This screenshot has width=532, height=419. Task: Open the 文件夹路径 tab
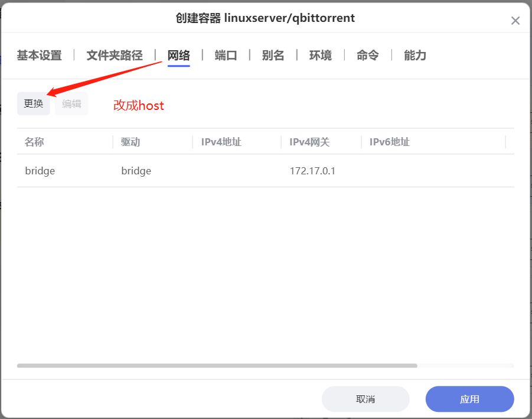(115, 56)
